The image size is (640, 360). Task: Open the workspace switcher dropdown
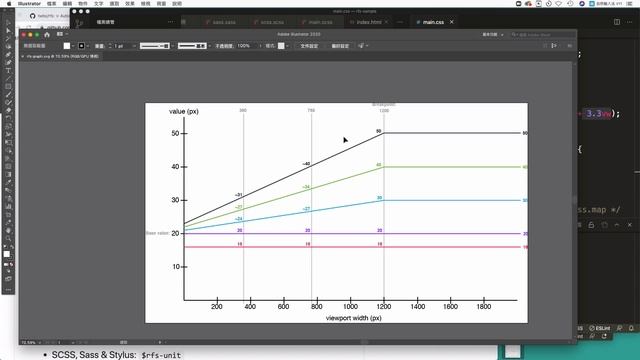pyautogui.click(x=493, y=35)
